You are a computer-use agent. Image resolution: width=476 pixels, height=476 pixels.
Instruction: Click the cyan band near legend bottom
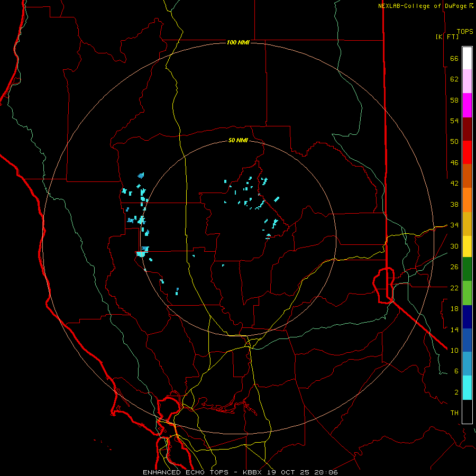click(x=467, y=388)
